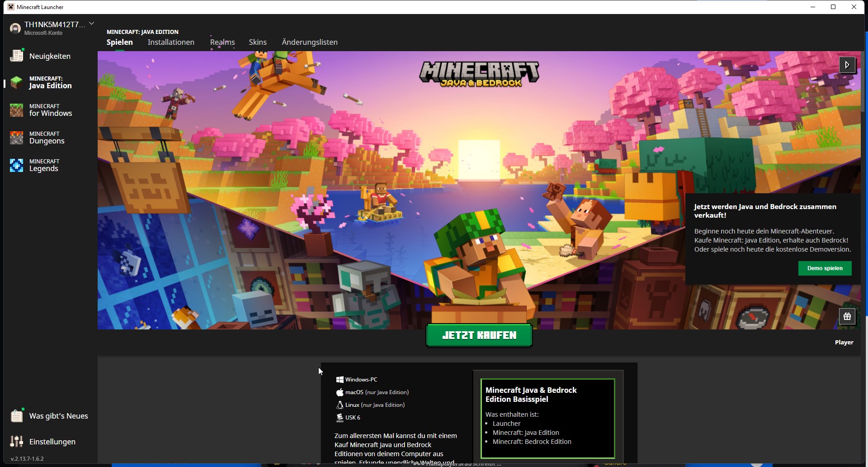Open Minecraft Legends game icon
The width and height of the screenshot is (868, 467).
(x=17, y=165)
